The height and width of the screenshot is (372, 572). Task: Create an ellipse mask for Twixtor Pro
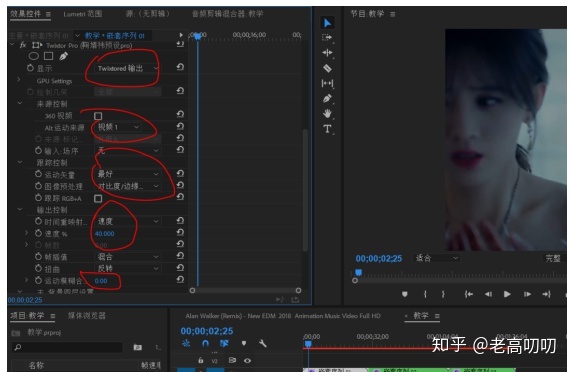click(34, 56)
